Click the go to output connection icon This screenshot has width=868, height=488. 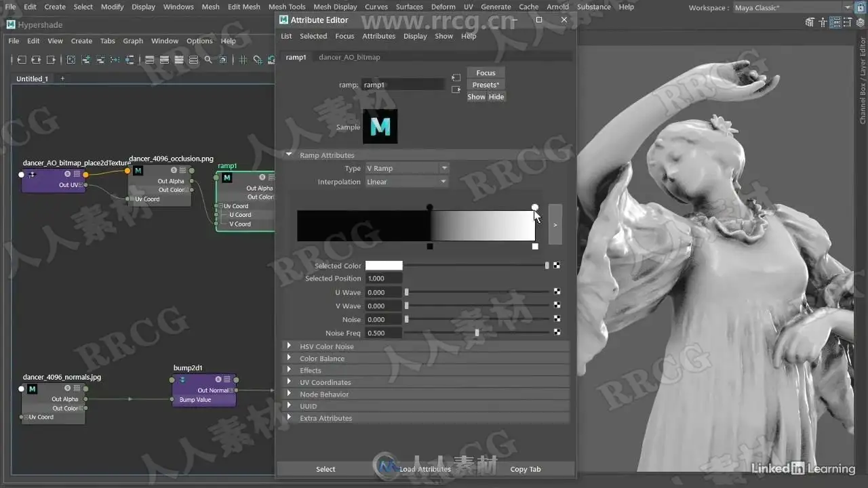pos(456,89)
